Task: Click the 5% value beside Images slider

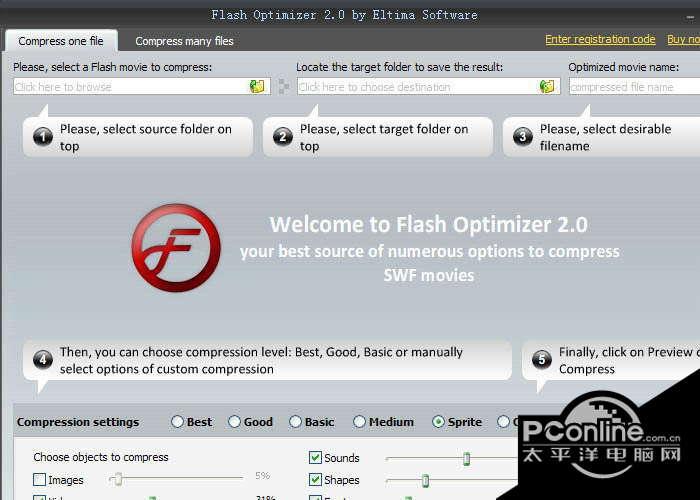Action: pos(262,475)
